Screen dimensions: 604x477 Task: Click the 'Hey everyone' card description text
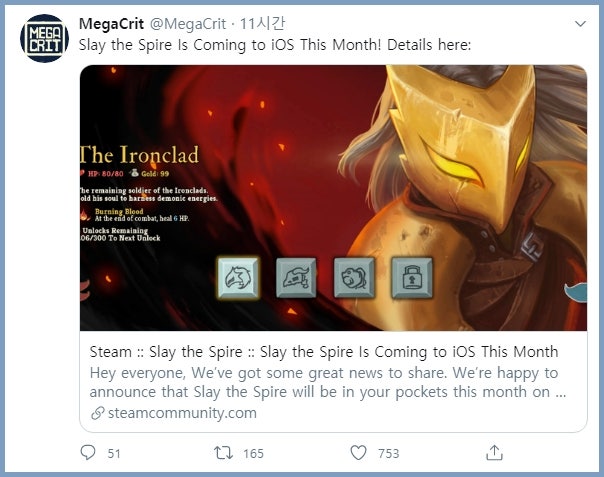pyautogui.click(x=328, y=382)
